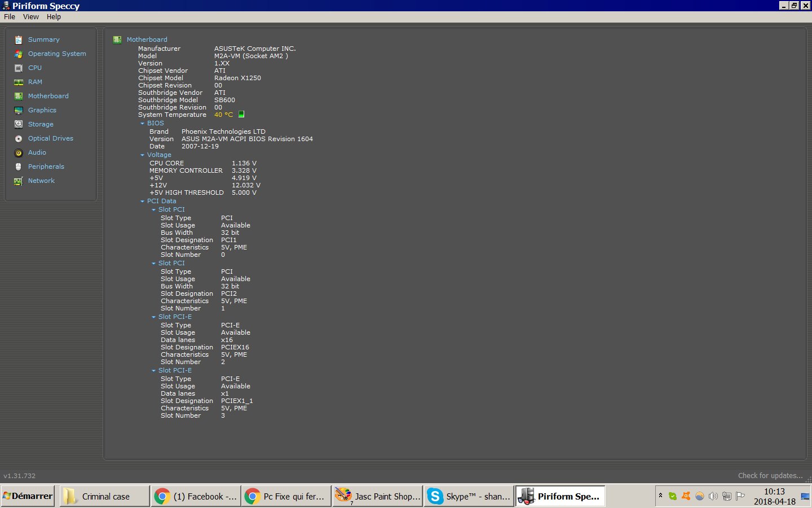Select Optical Drives label in the sidebar
The width and height of the screenshot is (812, 508).
point(51,138)
